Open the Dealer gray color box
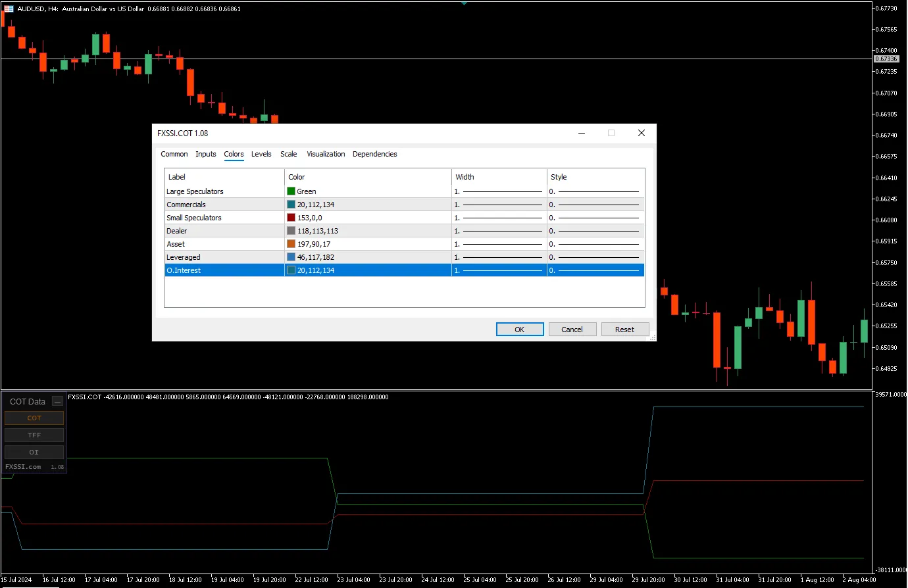Image resolution: width=908 pixels, height=588 pixels. (291, 230)
